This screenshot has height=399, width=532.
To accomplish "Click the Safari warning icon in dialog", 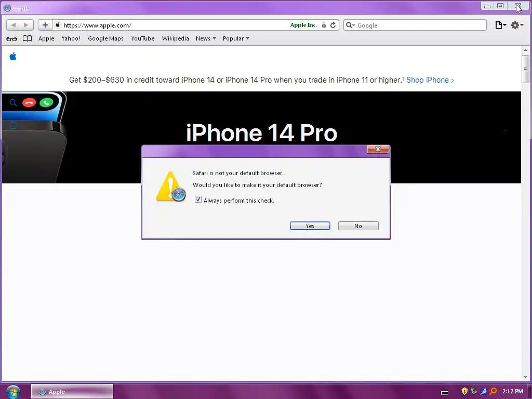I will (171, 187).
